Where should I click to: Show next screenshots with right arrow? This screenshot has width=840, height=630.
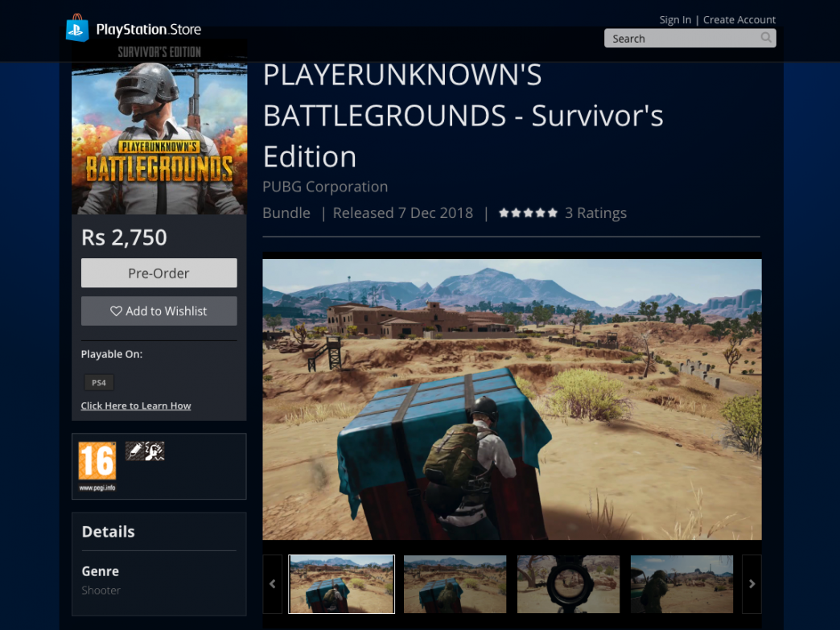point(751,584)
